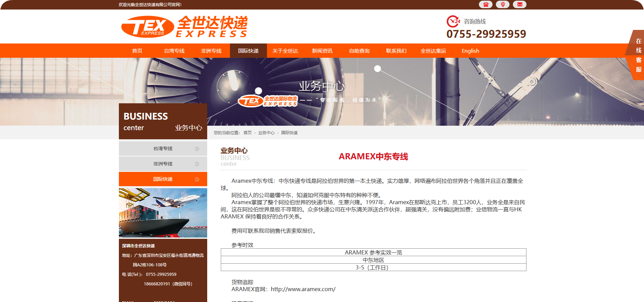The width and height of the screenshot is (644, 302).
Task: Click the arrow icon beside 国际快递 in sidebar
Action: click(197, 179)
